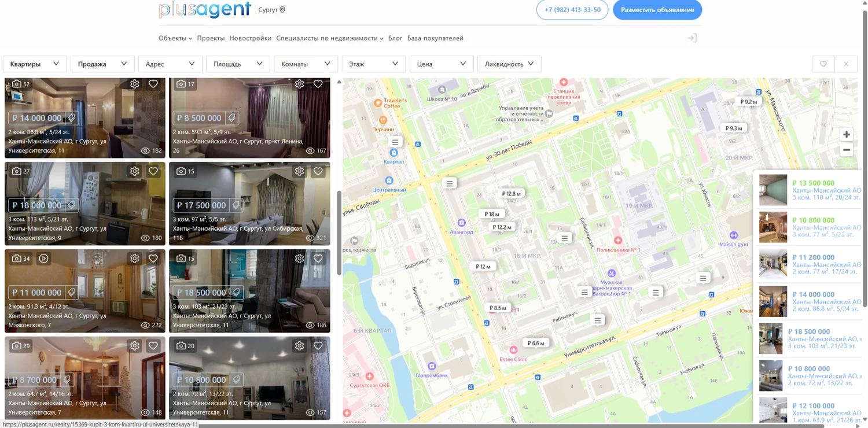Favorite the ₽ 8 500 000 listing heart

[x=318, y=84]
